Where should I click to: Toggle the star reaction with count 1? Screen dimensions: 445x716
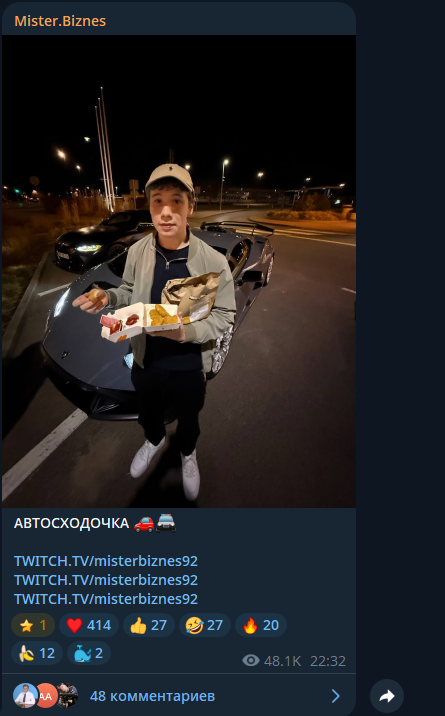[33, 625]
